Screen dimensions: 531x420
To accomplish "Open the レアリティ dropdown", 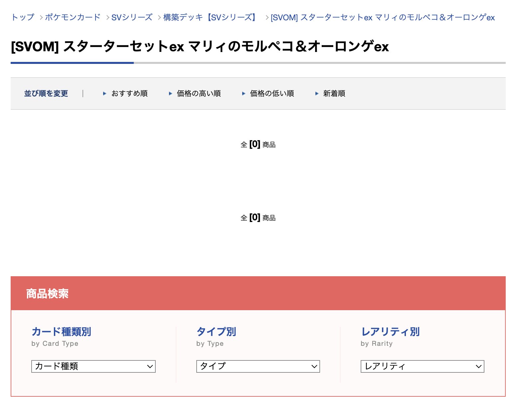I will pos(423,366).
